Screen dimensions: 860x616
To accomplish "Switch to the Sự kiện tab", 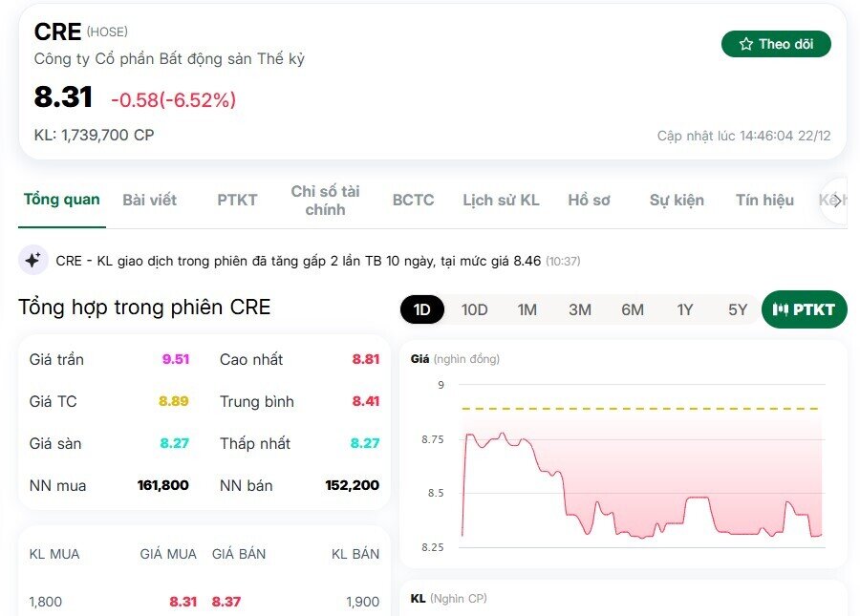I will click(676, 200).
